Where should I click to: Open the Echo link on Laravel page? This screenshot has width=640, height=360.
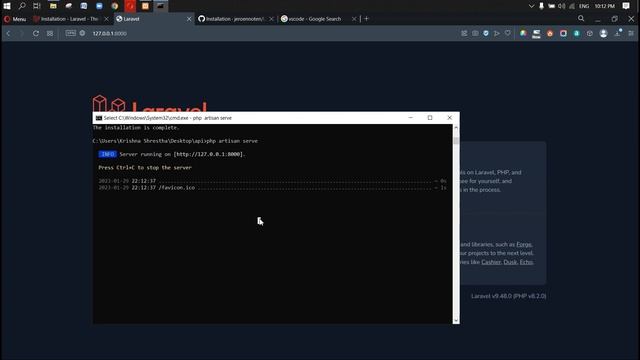coord(526,262)
